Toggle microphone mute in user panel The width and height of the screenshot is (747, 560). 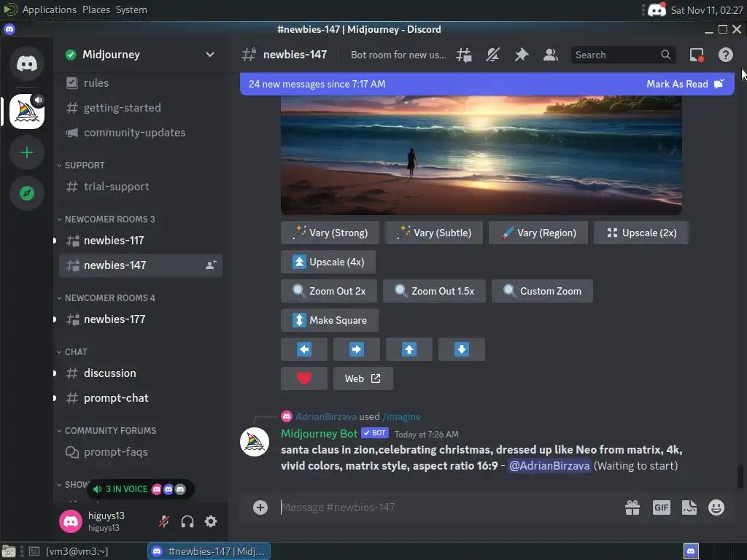coord(164,521)
